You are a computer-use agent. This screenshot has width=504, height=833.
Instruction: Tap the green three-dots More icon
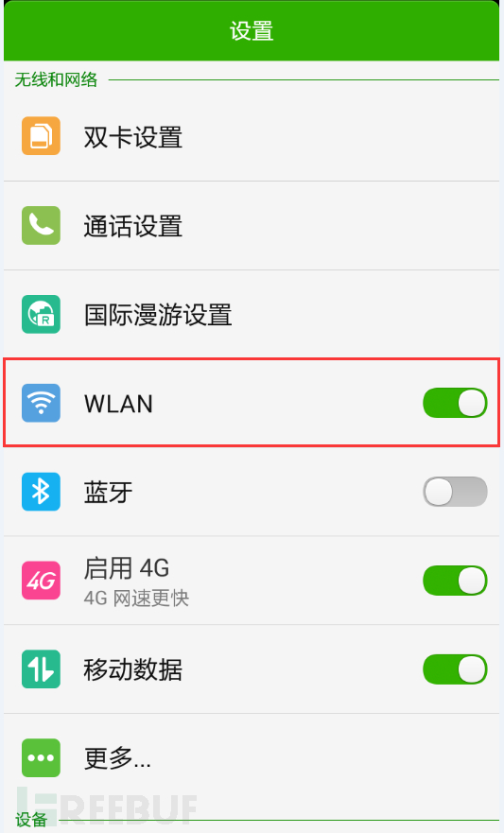click(41, 757)
